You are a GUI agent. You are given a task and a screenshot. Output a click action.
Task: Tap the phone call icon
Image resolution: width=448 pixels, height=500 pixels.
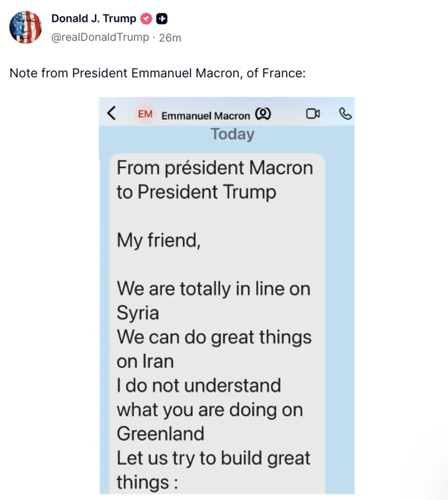[346, 114]
